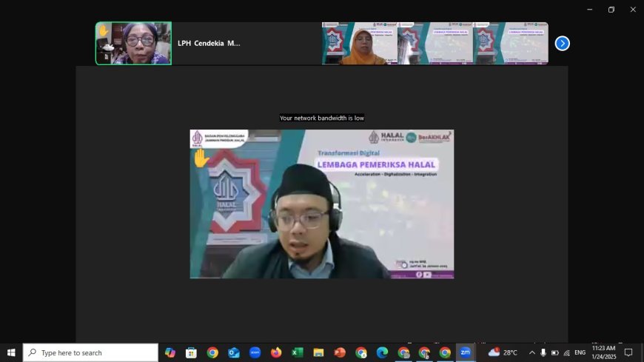Open Excel from the taskbar
Viewport: 644px width, 362px height.
298,352
